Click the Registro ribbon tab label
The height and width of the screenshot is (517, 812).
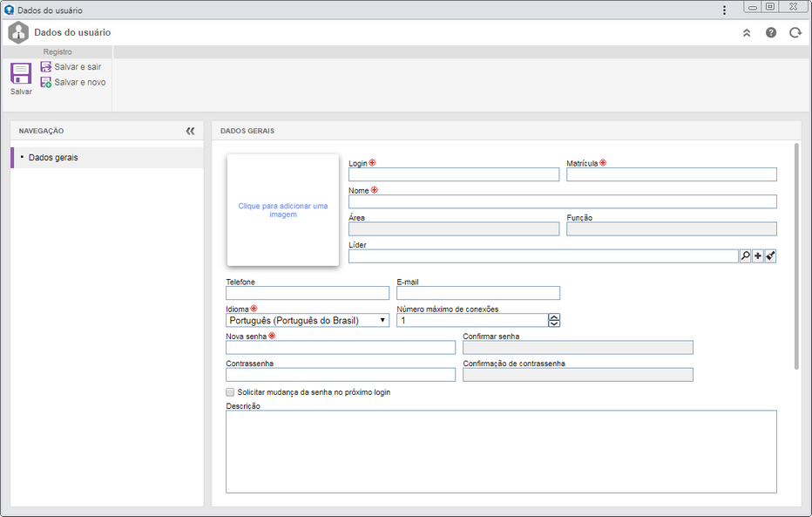pyautogui.click(x=58, y=51)
